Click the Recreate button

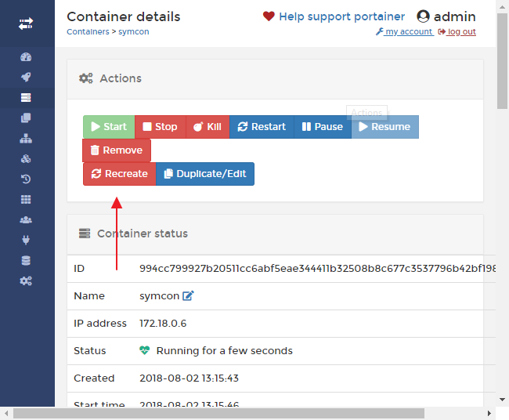click(x=119, y=174)
